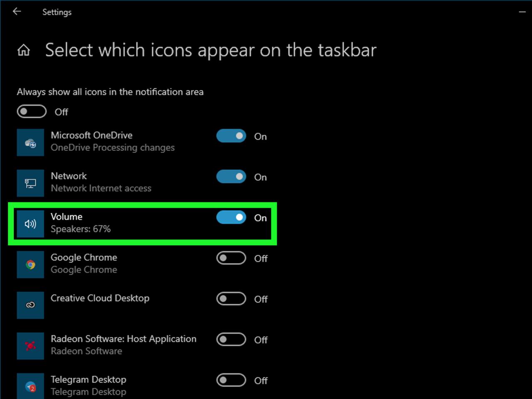Enable always show all icons toggle
The width and height of the screenshot is (532, 399).
click(32, 111)
